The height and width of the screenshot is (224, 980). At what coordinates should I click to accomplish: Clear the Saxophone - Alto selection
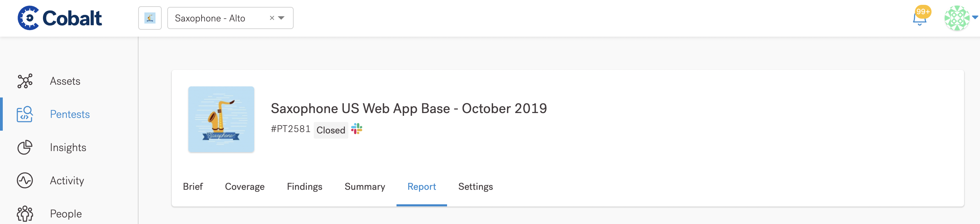click(x=271, y=18)
